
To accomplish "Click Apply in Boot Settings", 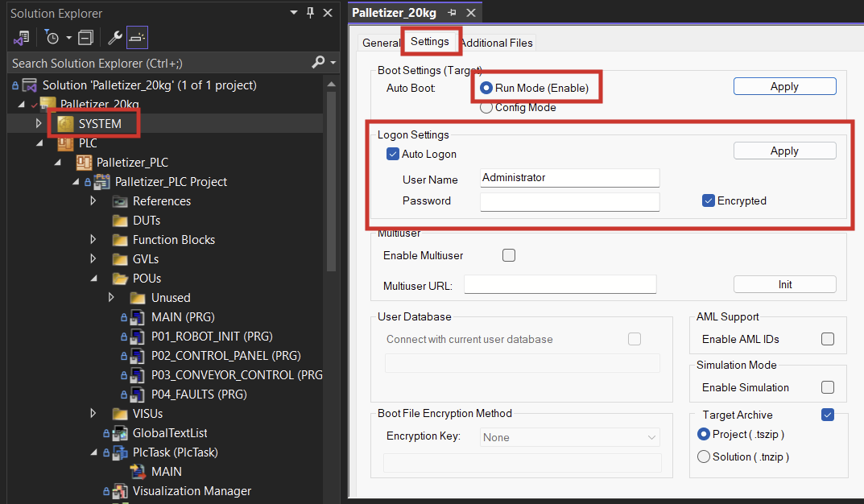I will (x=784, y=86).
